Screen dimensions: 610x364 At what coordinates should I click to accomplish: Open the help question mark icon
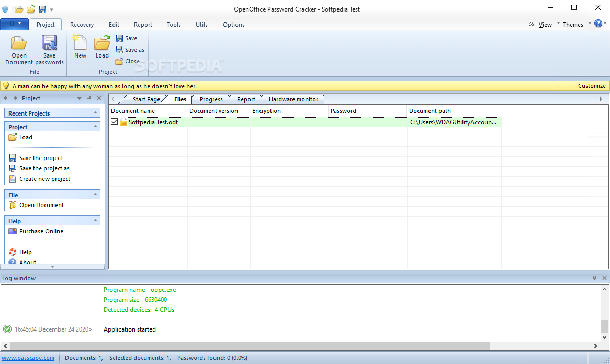(598, 24)
